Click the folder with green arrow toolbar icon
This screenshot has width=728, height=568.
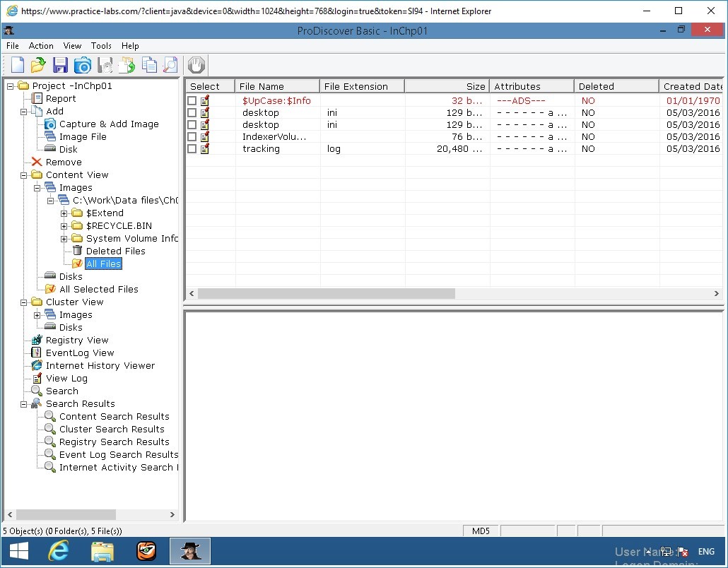click(x=127, y=65)
